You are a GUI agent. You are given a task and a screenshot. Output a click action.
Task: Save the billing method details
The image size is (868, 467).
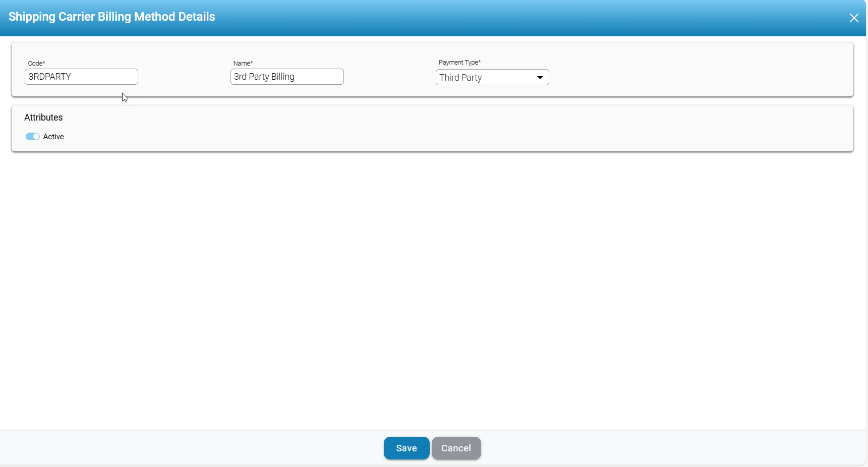[x=406, y=448]
